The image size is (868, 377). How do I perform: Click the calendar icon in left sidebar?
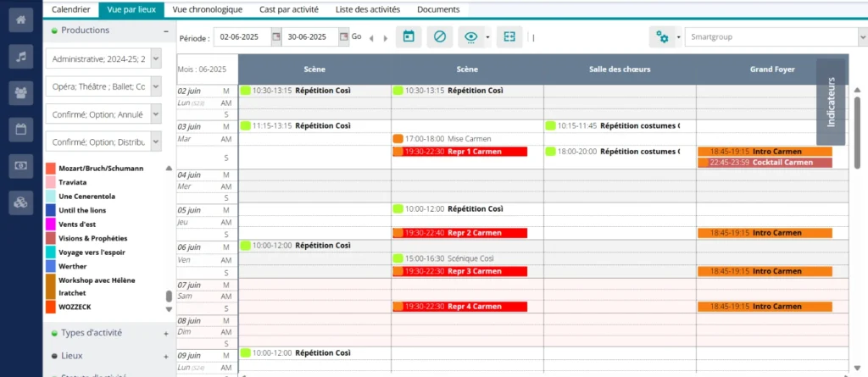point(21,130)
